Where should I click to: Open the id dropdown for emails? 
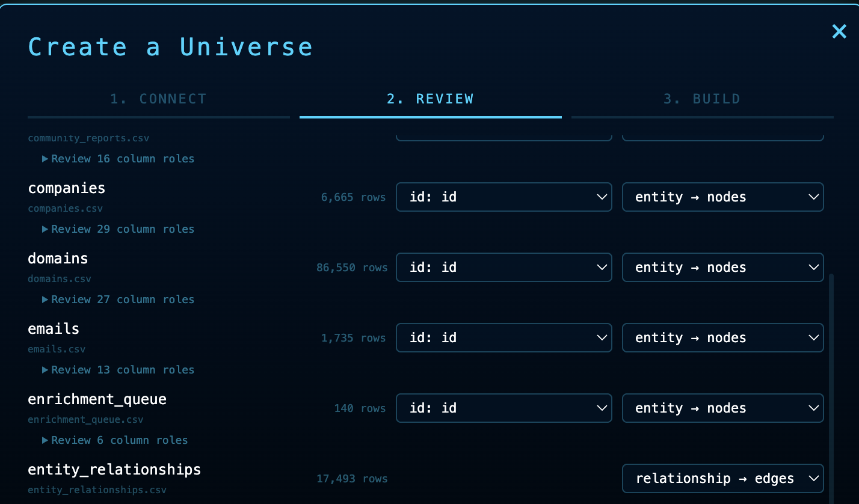tap(504, 338)
